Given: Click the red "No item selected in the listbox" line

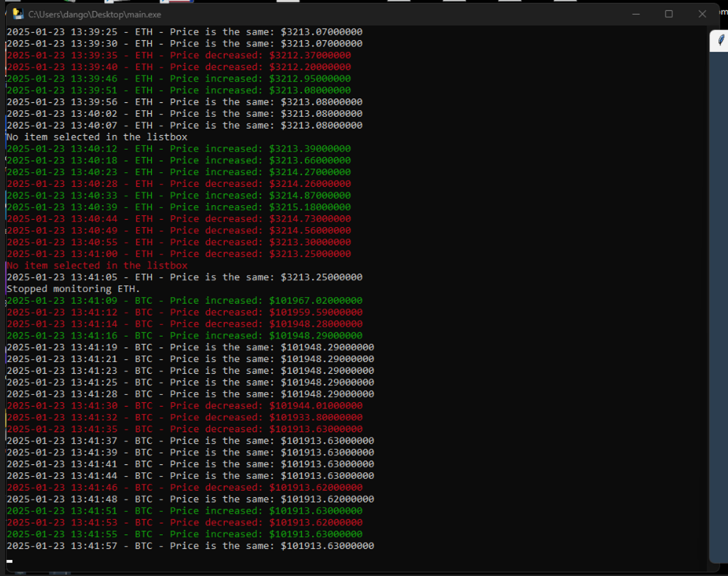Looking at the screenshot, I should (x=97, y=266).
